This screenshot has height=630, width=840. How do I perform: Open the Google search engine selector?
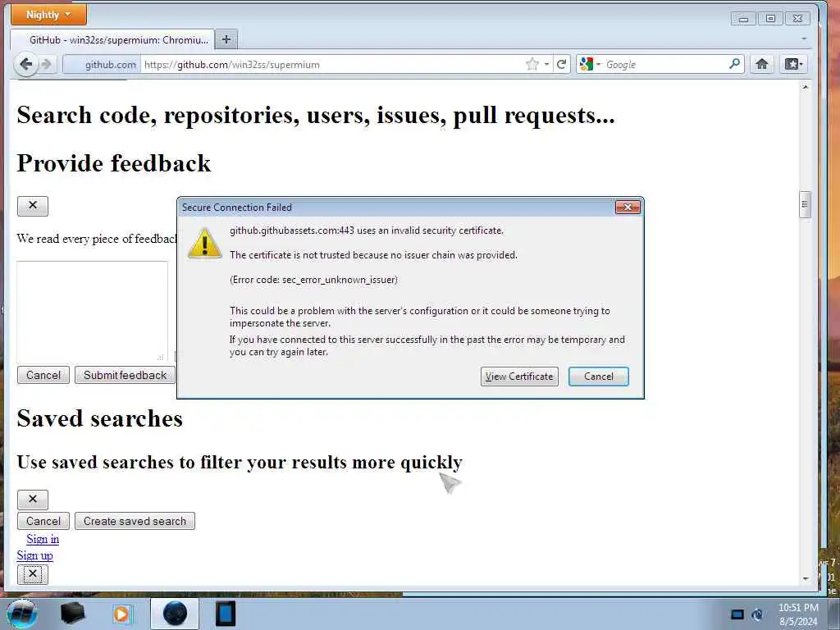click(x=590, y=64)
